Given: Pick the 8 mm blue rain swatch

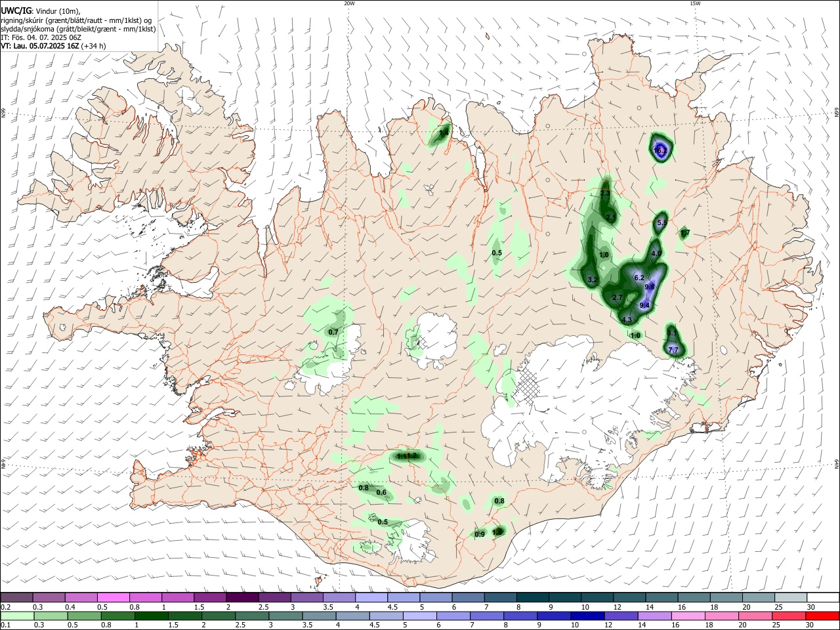Looking at the screenshot, I should tap(520, 616).
